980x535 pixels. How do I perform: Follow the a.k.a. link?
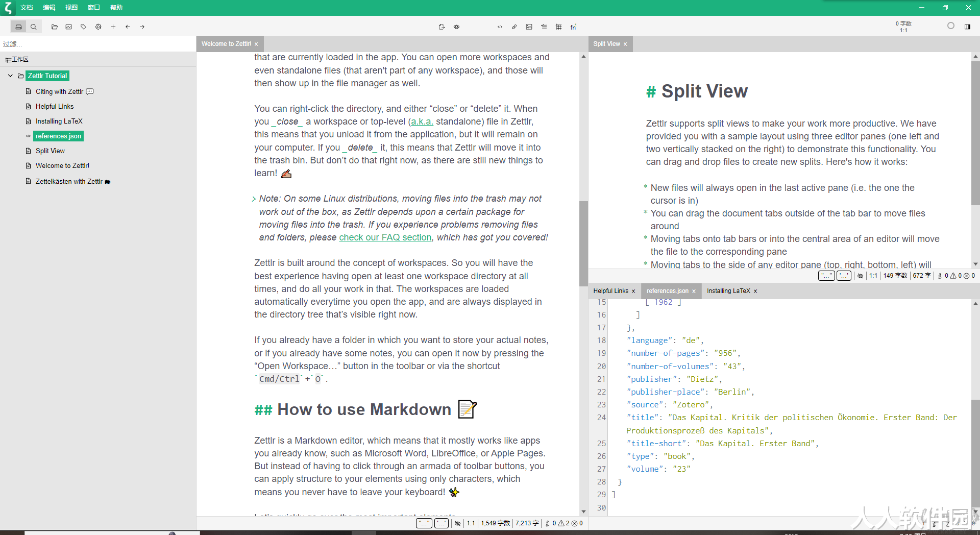pyautogui.click(x=422, y=121)
